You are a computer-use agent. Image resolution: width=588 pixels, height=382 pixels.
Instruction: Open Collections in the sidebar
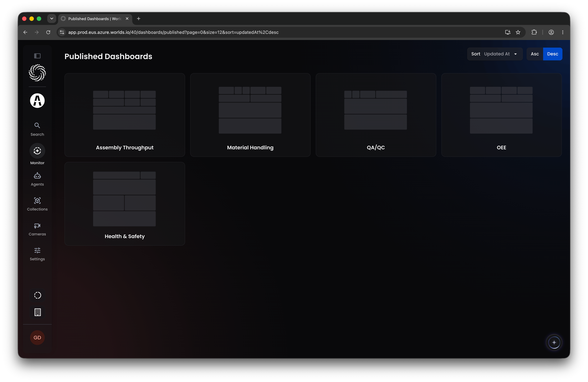[x=37, y=204]
